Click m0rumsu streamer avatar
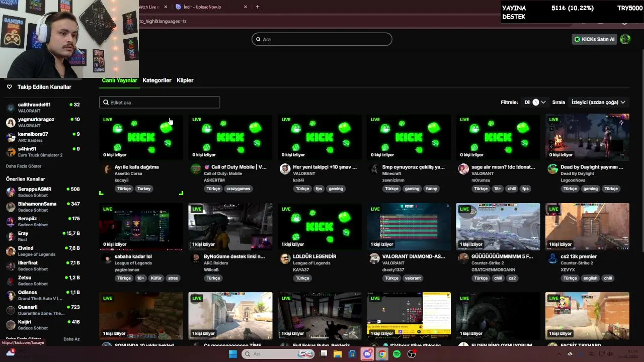The width and height of the screenshot is (644, 362). pos(463,169)
